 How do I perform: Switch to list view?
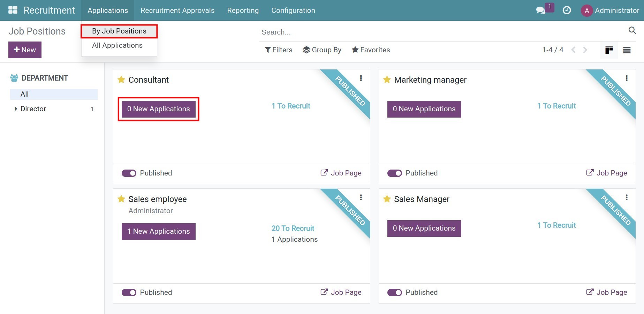tap(627, 50)
